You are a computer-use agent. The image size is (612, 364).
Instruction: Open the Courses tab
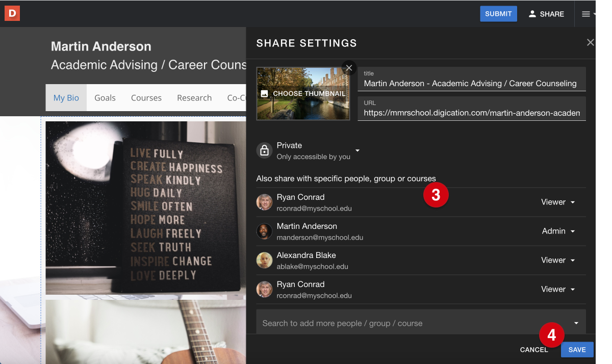point(146,98)
